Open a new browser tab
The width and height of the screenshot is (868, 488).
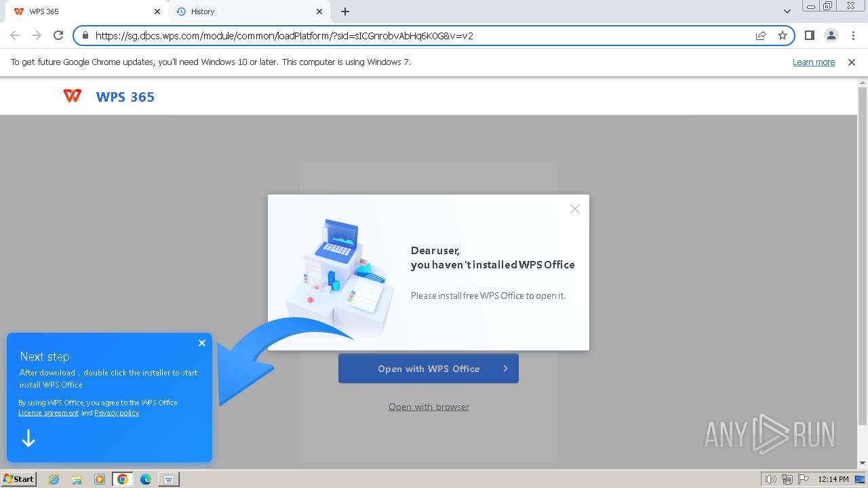point(345,12)
